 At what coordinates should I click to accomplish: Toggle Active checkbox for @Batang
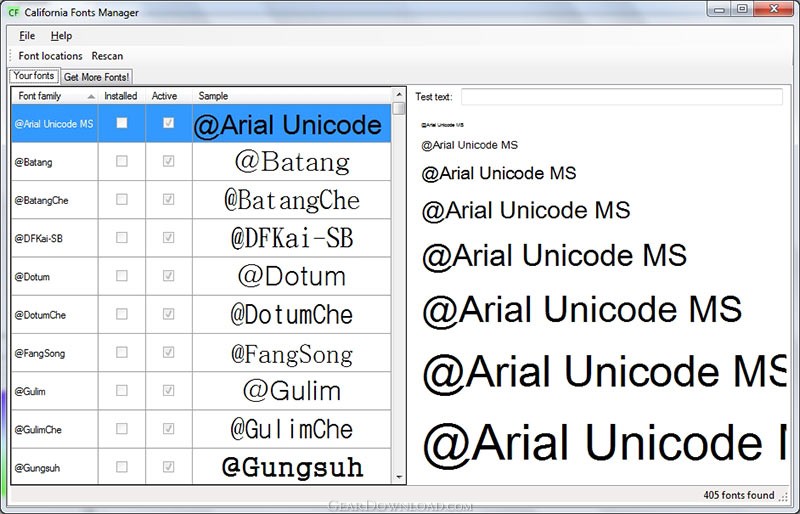tap(168, 161)
